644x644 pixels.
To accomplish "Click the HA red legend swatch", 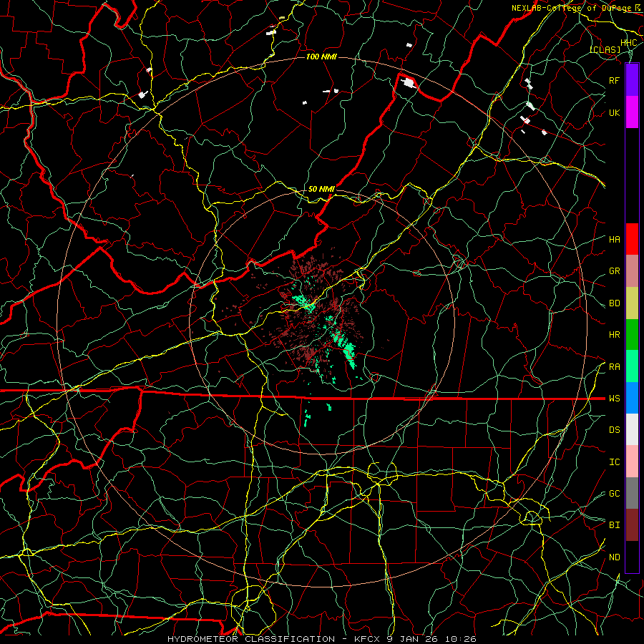I will (632, 239).
